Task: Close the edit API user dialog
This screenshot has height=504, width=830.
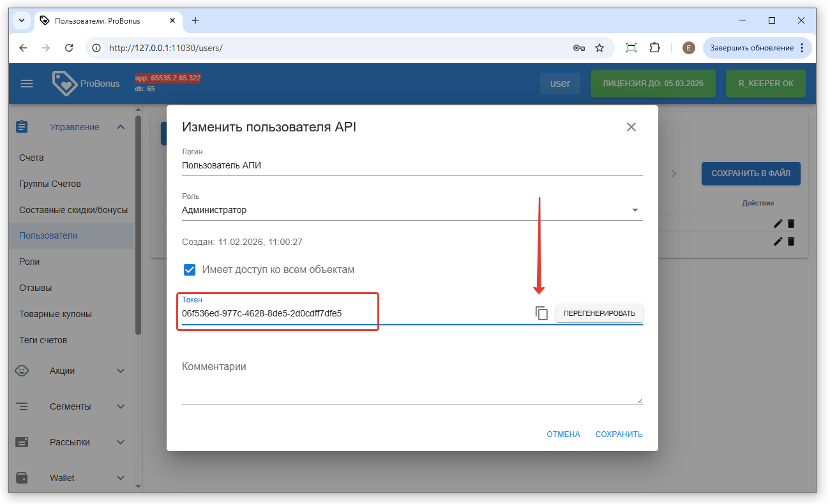Action: coord(631,127)
